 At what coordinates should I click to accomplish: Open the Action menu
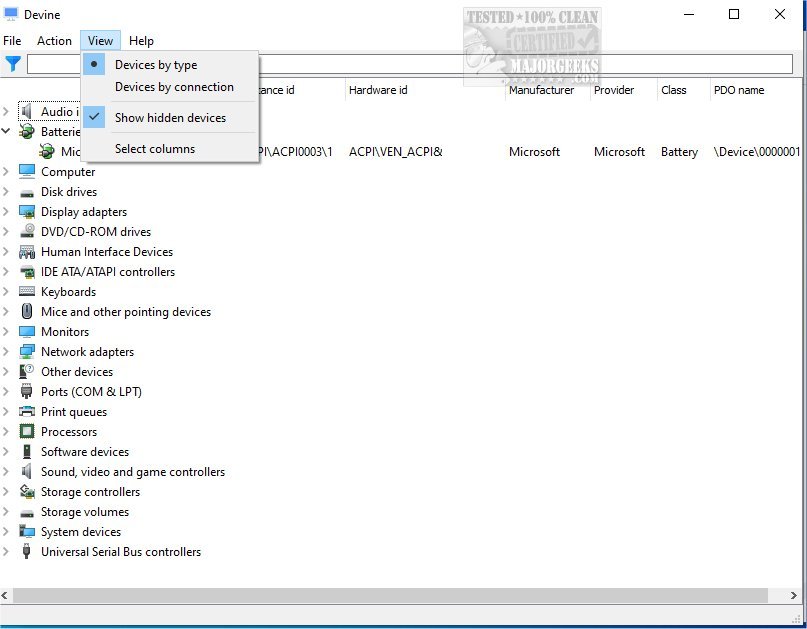54,41
